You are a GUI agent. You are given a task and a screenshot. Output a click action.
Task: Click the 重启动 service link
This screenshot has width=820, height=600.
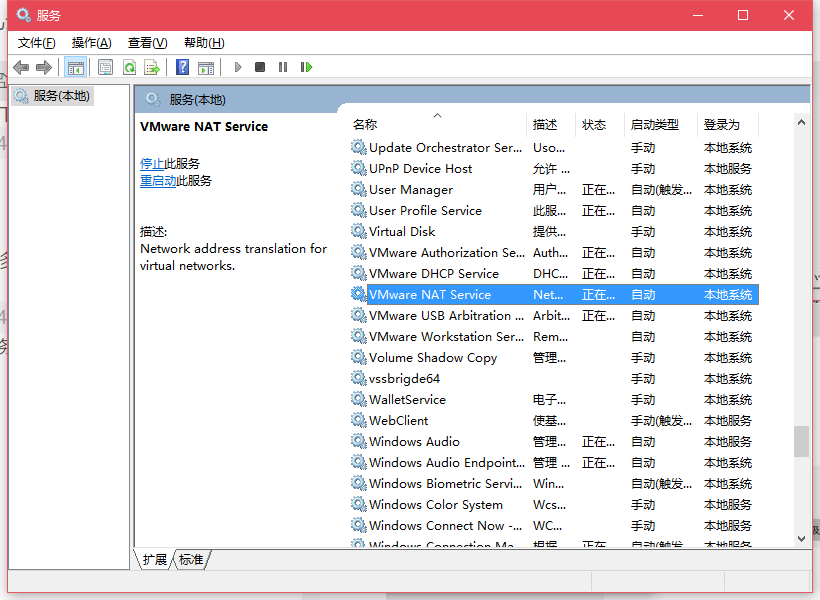[158, 181]
